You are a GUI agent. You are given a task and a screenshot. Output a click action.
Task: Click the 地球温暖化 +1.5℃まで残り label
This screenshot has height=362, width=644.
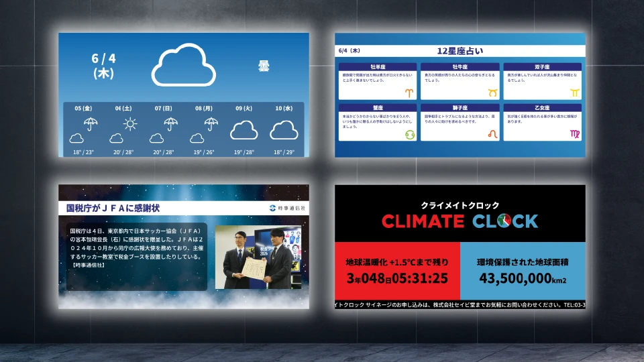click(397, 262)
